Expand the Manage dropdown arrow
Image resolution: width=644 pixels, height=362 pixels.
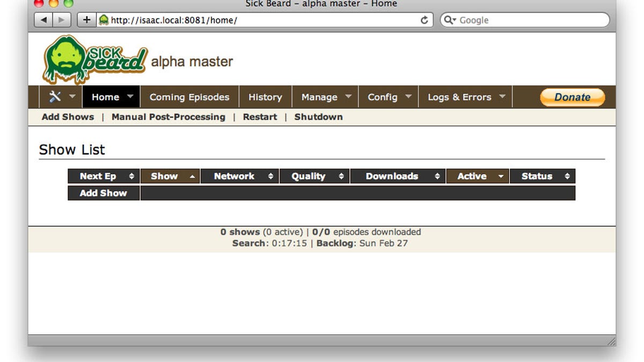click(x=348, y=97)
